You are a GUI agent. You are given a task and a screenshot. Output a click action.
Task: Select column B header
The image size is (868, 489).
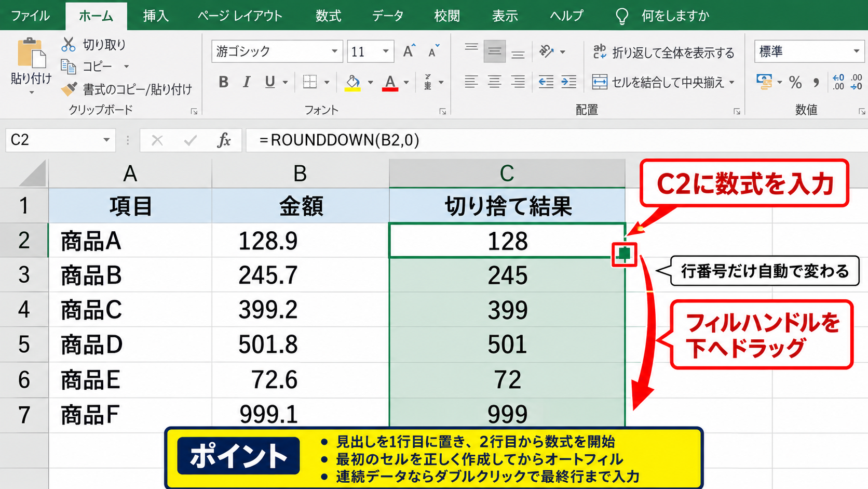[x=300, y=174]
